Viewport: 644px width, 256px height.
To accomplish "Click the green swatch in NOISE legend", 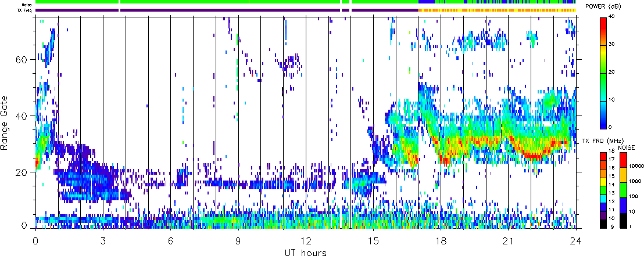I will pyautogui.click(x=623, y=190).
